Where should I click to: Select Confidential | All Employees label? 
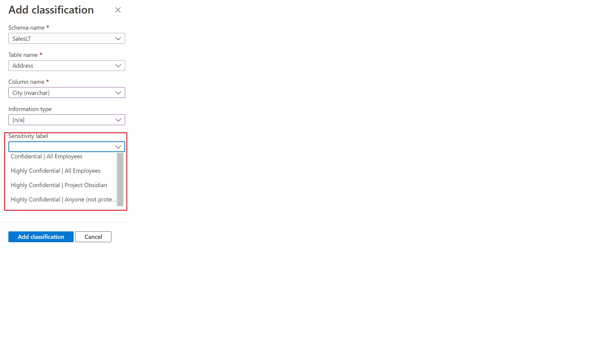click(47, 156)
